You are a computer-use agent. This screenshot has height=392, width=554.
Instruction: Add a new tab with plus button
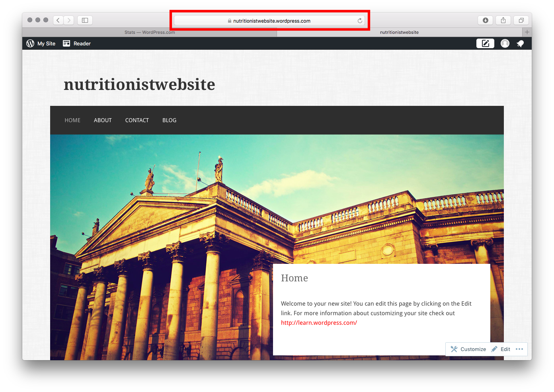527,32
